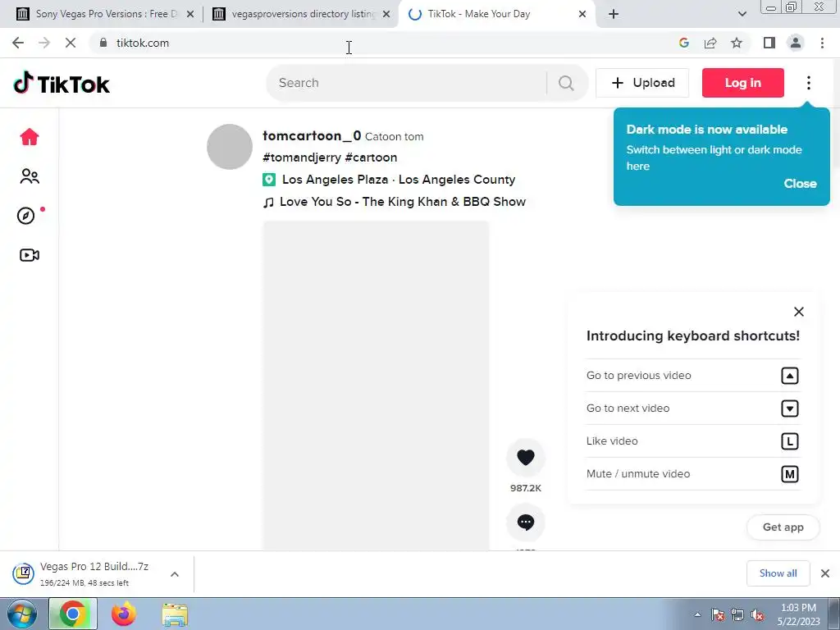
Task: Stop loading the page
Action: click(x=71, y=43)
